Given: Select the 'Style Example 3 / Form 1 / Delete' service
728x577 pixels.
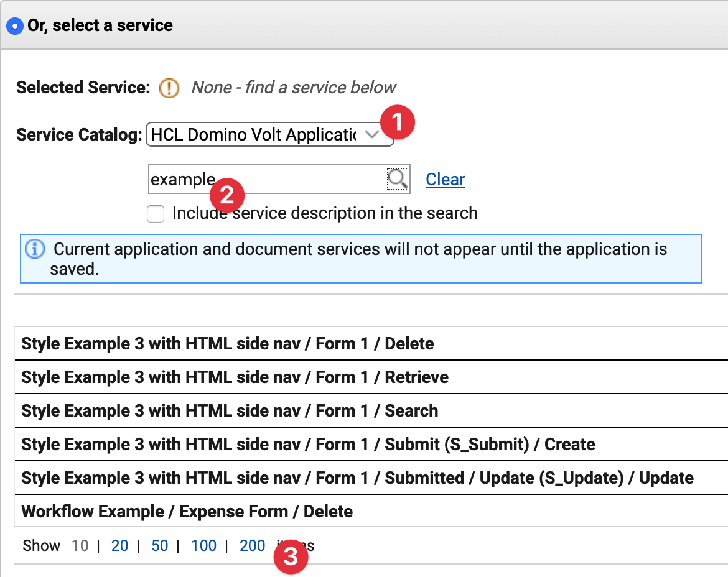Looking at the screenshot, I should click(x=228, y=343).
